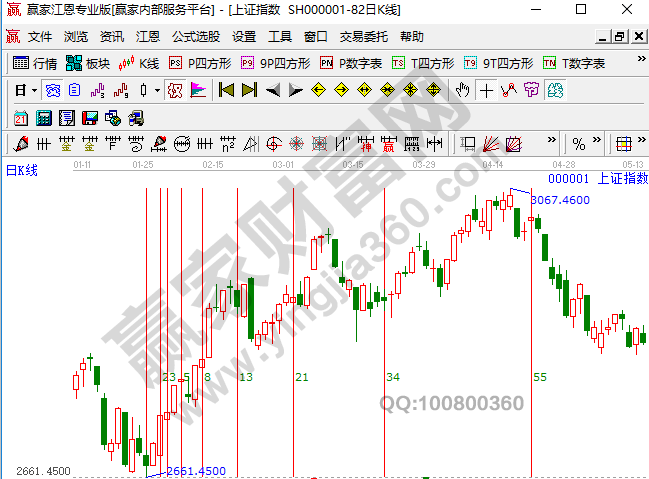Click the 3067.4600 high price marker on chart

pyautogui.click(x=559, y=200)
